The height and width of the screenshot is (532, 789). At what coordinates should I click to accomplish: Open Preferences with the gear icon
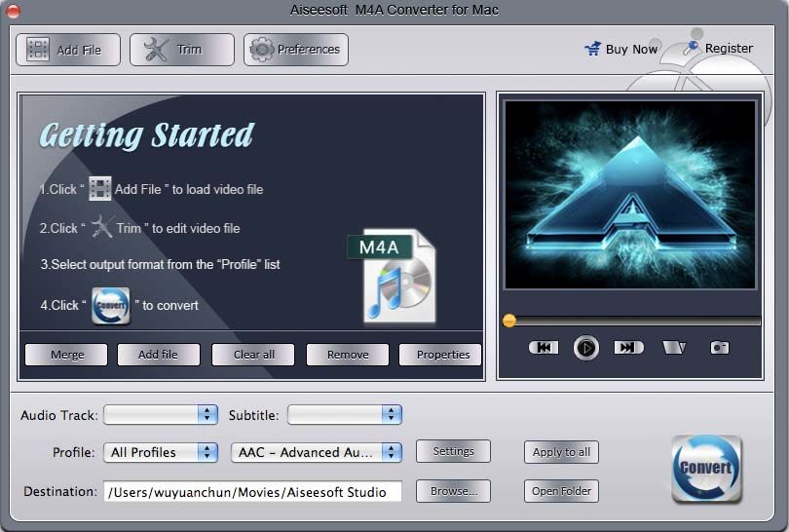[x=296, y=50]
